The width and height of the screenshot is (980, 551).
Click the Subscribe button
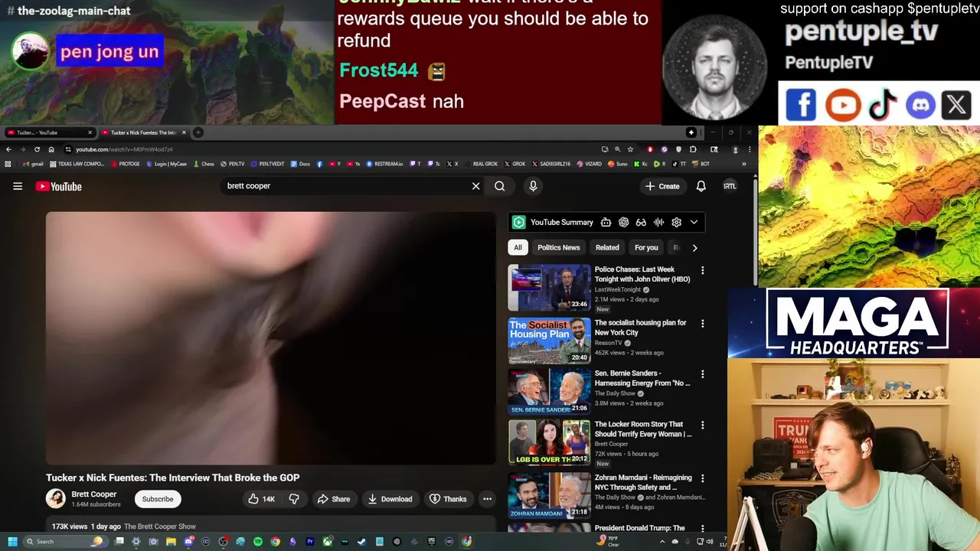tap(158, 499)
